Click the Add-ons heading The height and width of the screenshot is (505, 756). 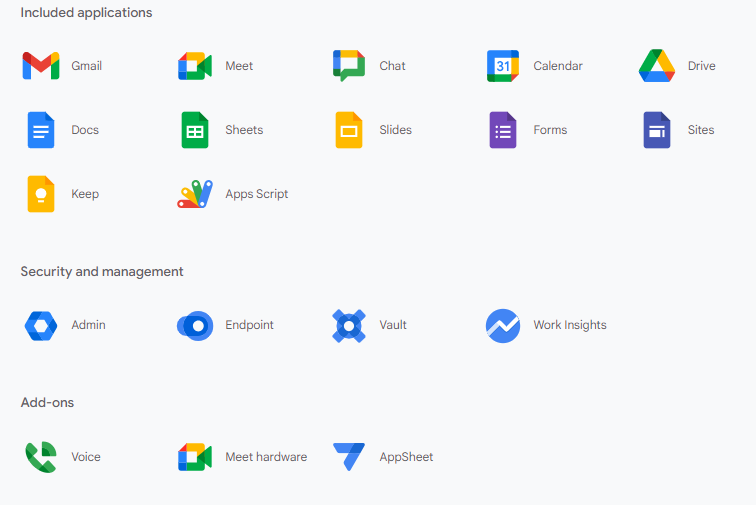pyautogui.click(x=47, y=402)
